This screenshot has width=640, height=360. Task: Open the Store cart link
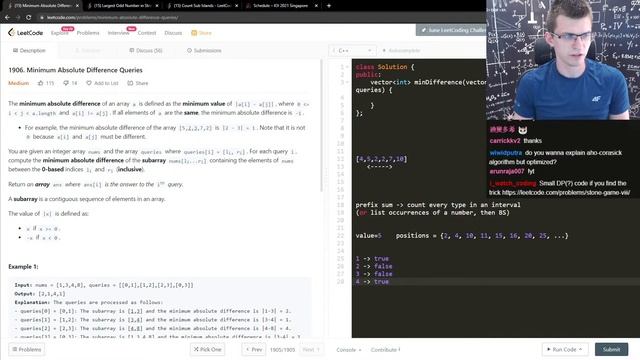pos(201,33)
